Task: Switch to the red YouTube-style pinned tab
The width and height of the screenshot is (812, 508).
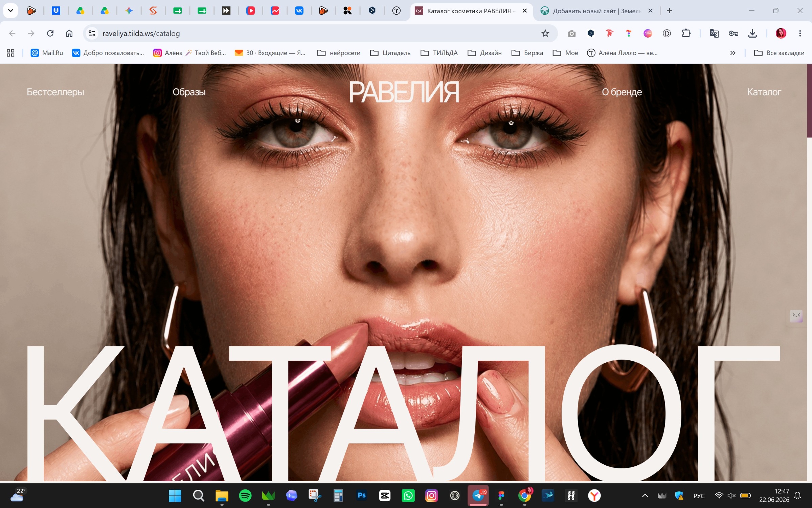Action: click(x=250, y=11)
